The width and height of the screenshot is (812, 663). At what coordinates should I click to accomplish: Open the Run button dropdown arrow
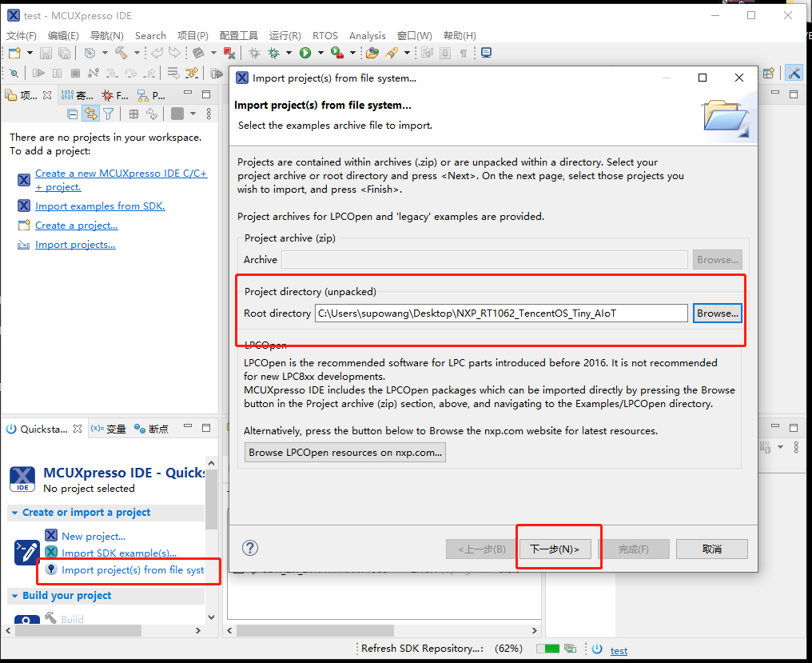pyautogui.click(x=320, y=53)
